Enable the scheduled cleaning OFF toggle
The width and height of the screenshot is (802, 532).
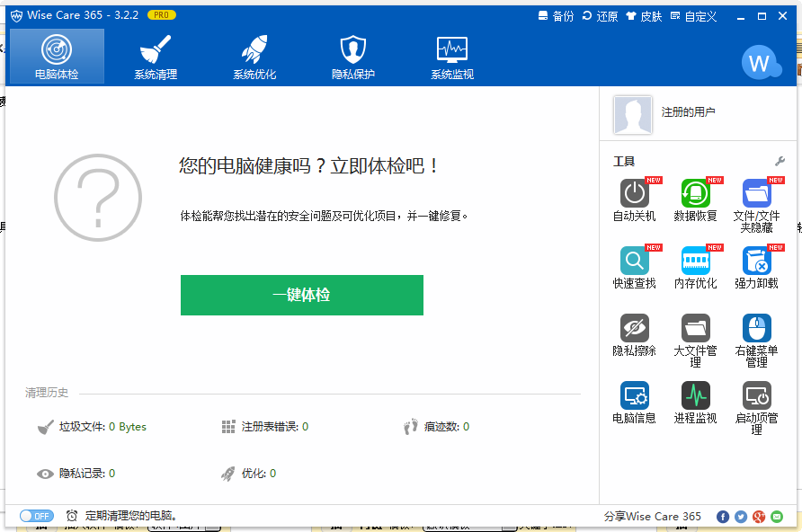(x=36, y=516)
